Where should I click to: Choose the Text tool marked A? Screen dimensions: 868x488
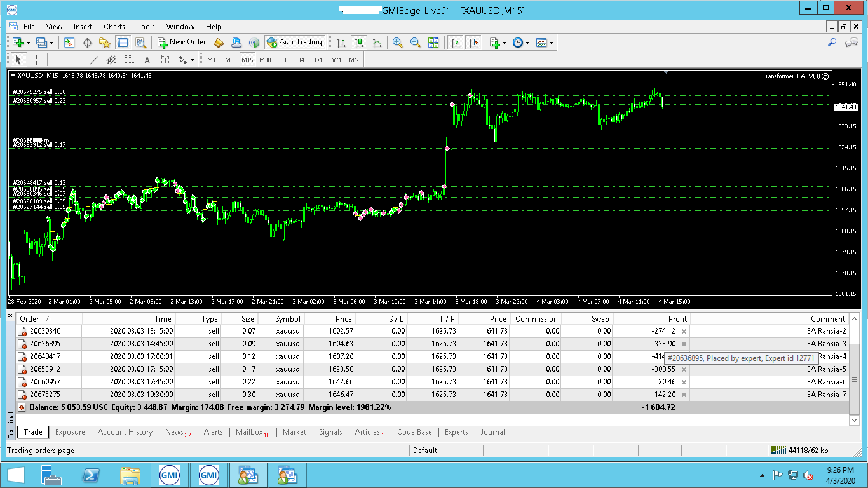pos(147,60)
